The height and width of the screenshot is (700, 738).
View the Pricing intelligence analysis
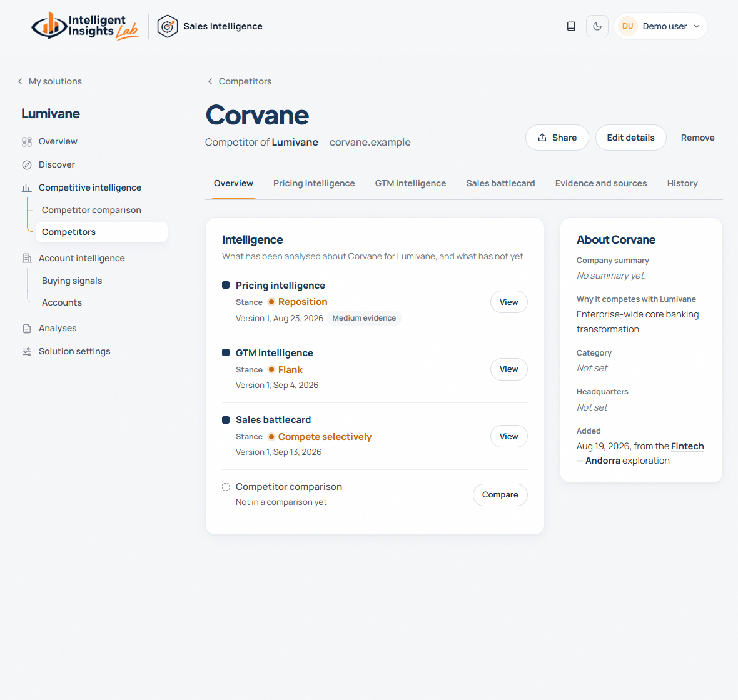(509, 302)
